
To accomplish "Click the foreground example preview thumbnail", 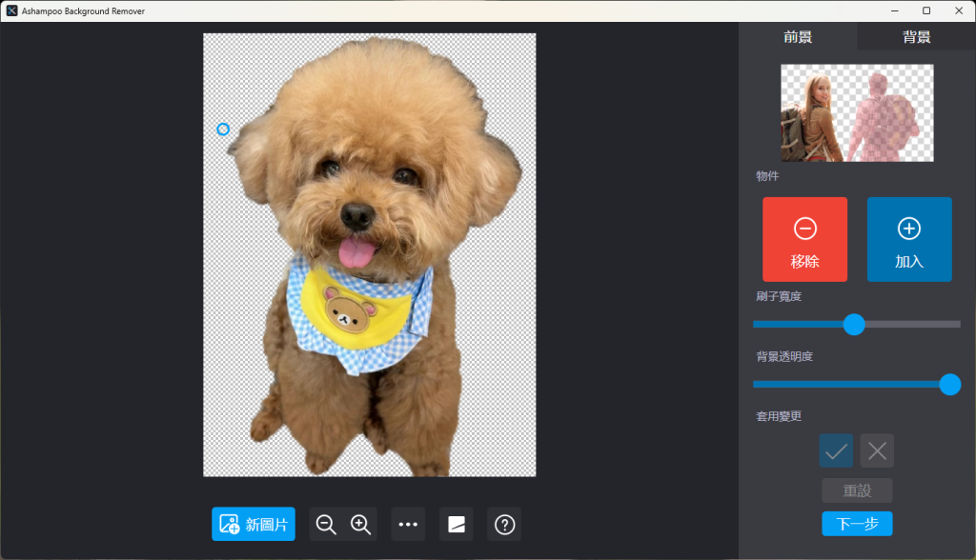I will [x=857, y=113].
